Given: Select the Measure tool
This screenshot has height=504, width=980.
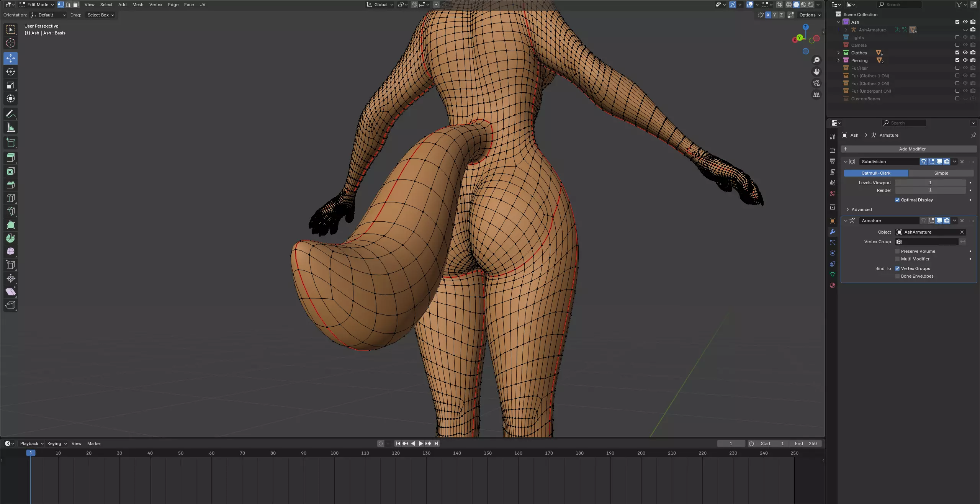Looking at the screenshot, I should [11, 128].
